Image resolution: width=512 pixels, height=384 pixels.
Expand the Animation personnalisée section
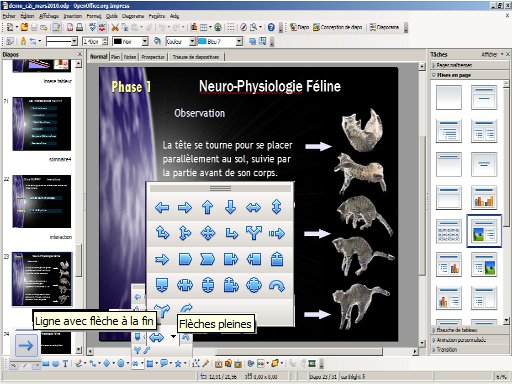pyautogui.click(x=461, y=340)
